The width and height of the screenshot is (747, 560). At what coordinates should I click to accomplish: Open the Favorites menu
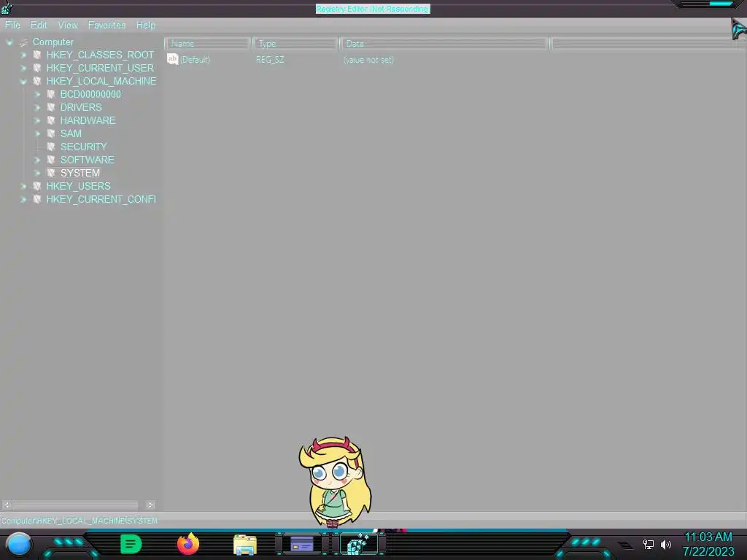pyautogui.click(x=107, y=26)
